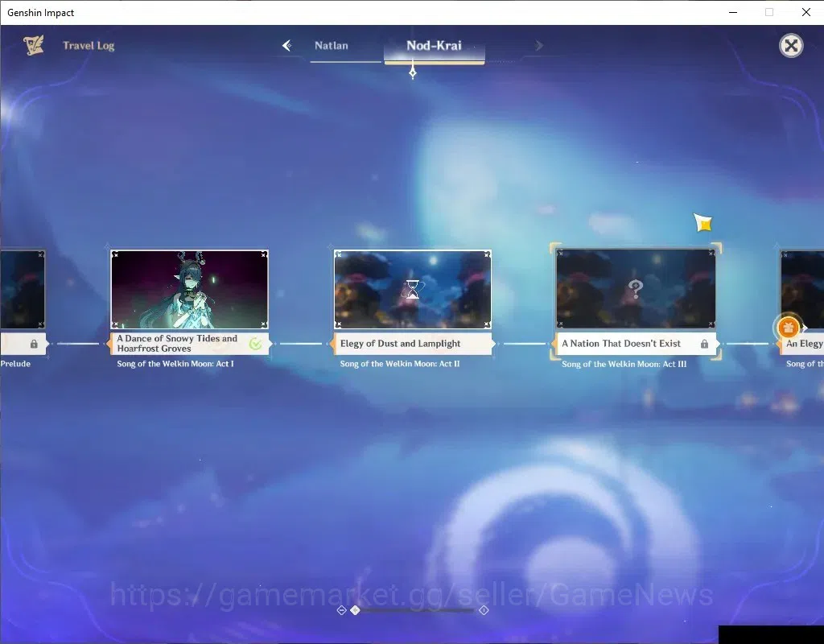Click the lock icon on the Prelude card

(34, 344)
